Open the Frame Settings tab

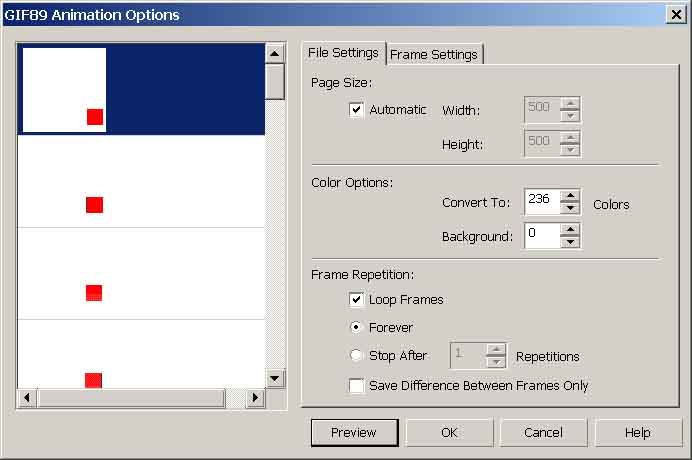click(434, 55)
